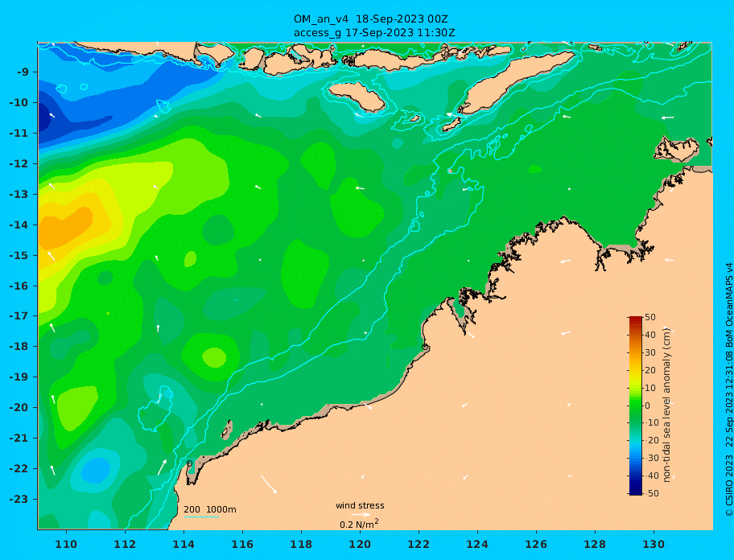Image resolution: width=734 pixels, height=560 pixels.
Task: Click the latitude label -20
Action: 19,407
